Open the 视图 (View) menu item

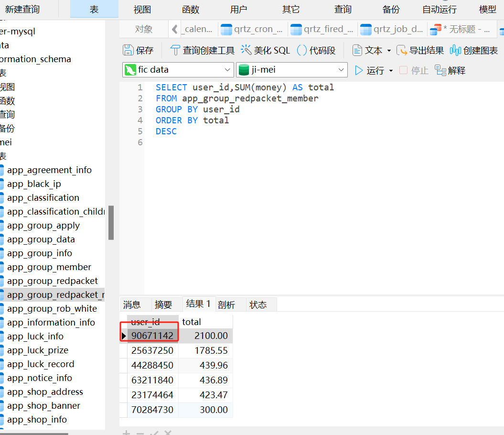click(x=142, y=9)
